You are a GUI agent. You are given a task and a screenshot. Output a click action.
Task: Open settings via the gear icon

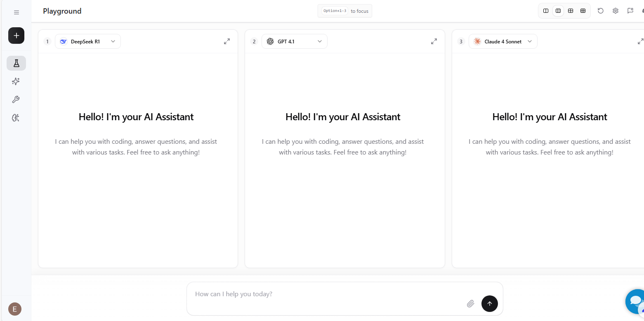(x=615, y=11)
